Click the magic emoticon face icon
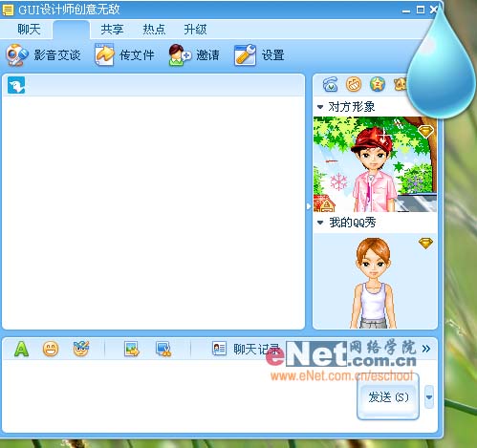Screen dimensions: 477x448 pyautogui.click(x=81, y=349)
